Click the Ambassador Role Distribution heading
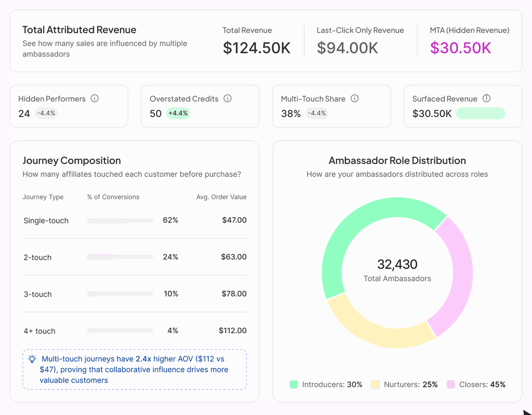This screenshot has width=532, height=415. pos(397,161)
